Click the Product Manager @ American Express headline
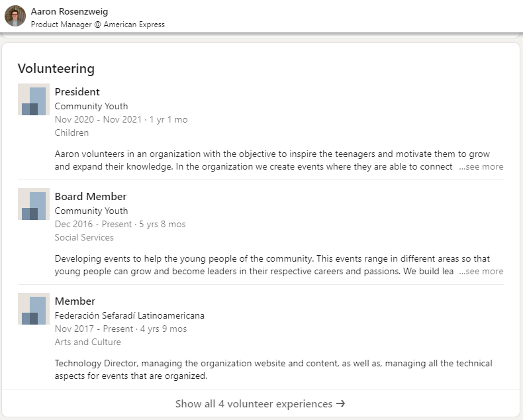 pyautogui.click(x=98, y=25)
